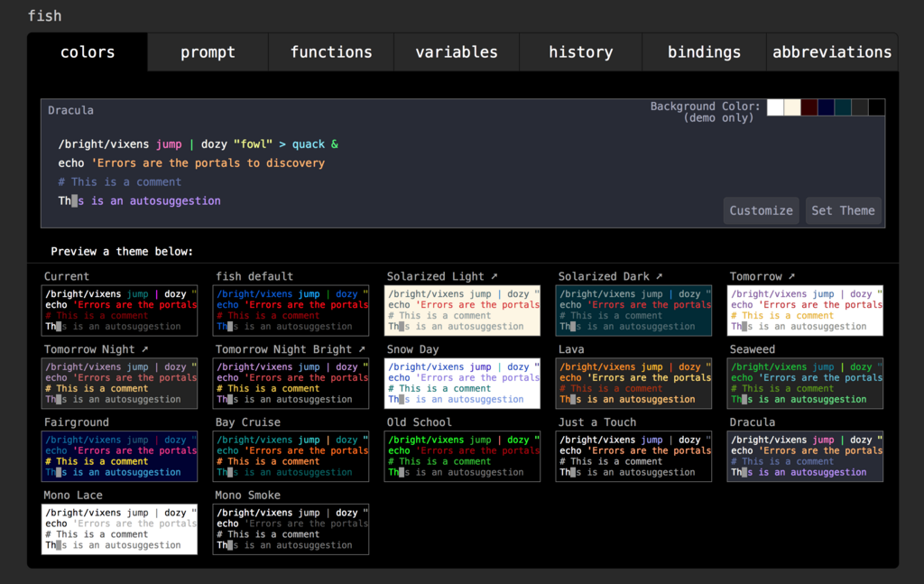Choose the Lava theme thumbnail
This screenshot has width=924, height=584.
point(633,383)
